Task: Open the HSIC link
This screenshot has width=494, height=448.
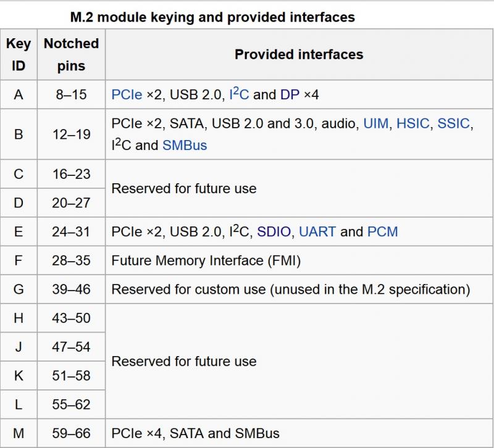Action: (x=412, y=123)
